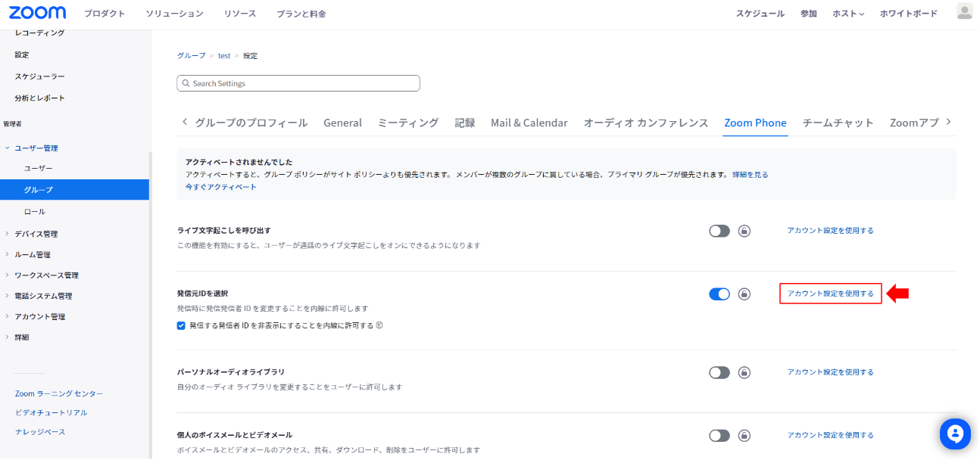
Task: Click lock icon for ライブ文字起こしを呼び出す
Action: point(744,231)
